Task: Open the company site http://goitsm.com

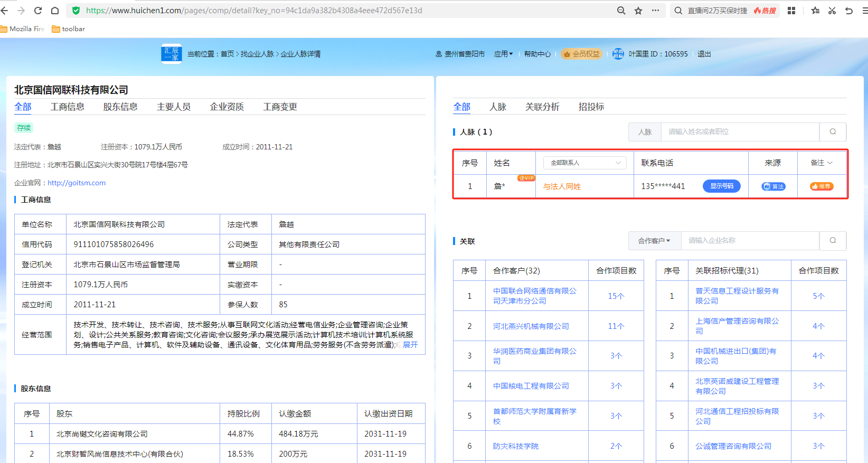Action: (x=77, y=183)
